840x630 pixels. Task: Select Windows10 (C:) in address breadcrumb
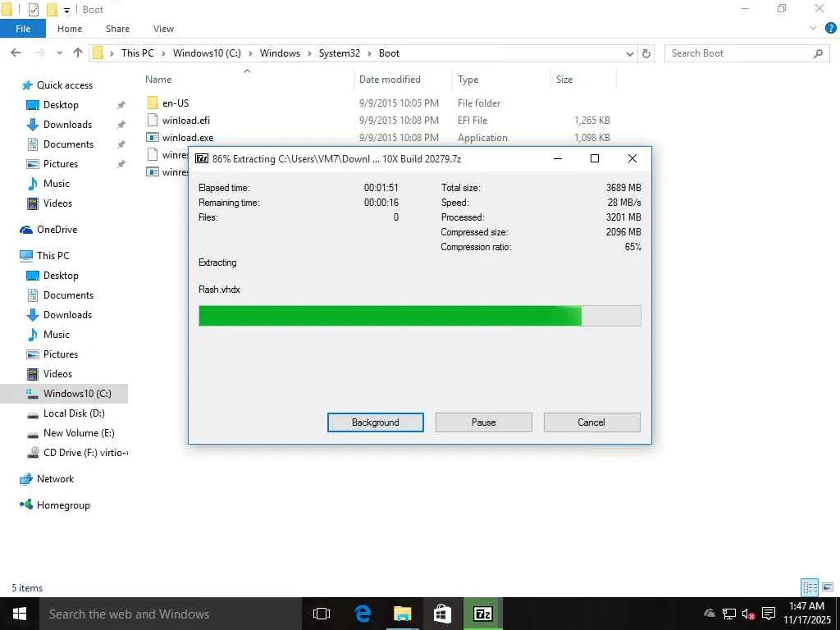[207, 53]
